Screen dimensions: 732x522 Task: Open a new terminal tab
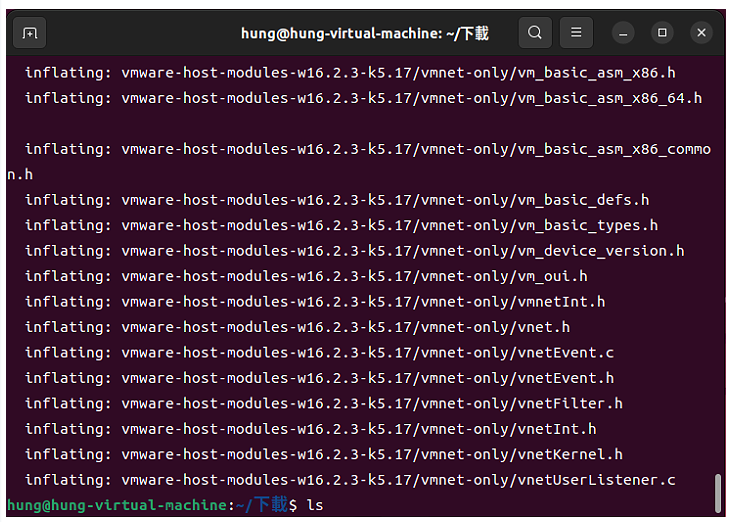[x=29, y=33]
